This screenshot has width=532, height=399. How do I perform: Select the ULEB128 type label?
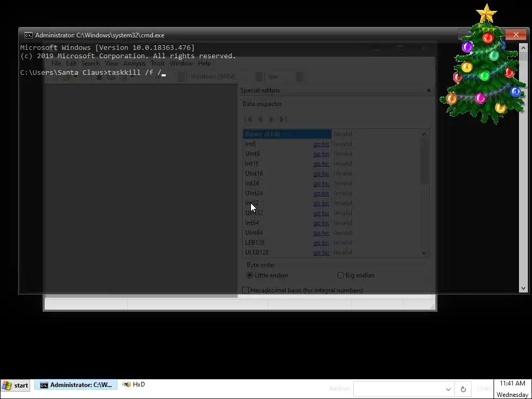click(257, 252)
